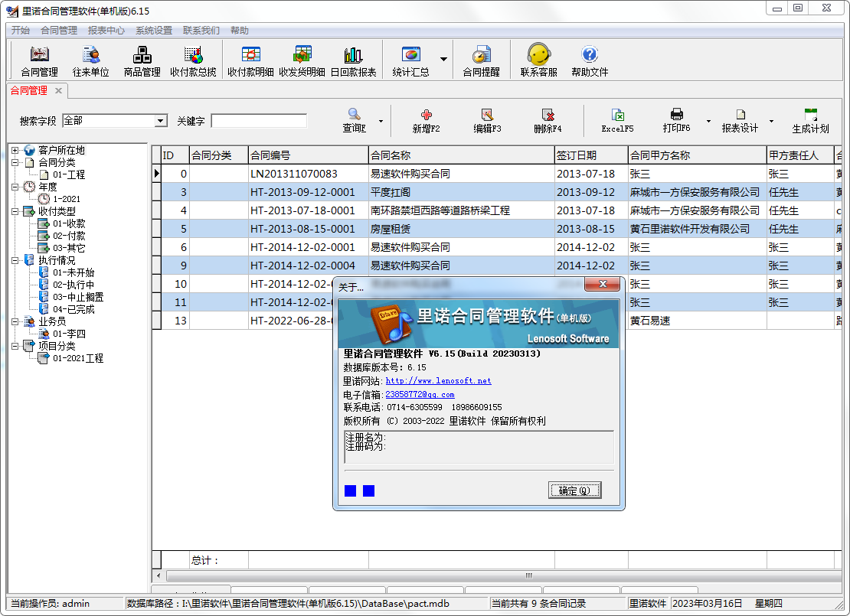
Task: Add a contract with 新增F2
Action: 426,121
